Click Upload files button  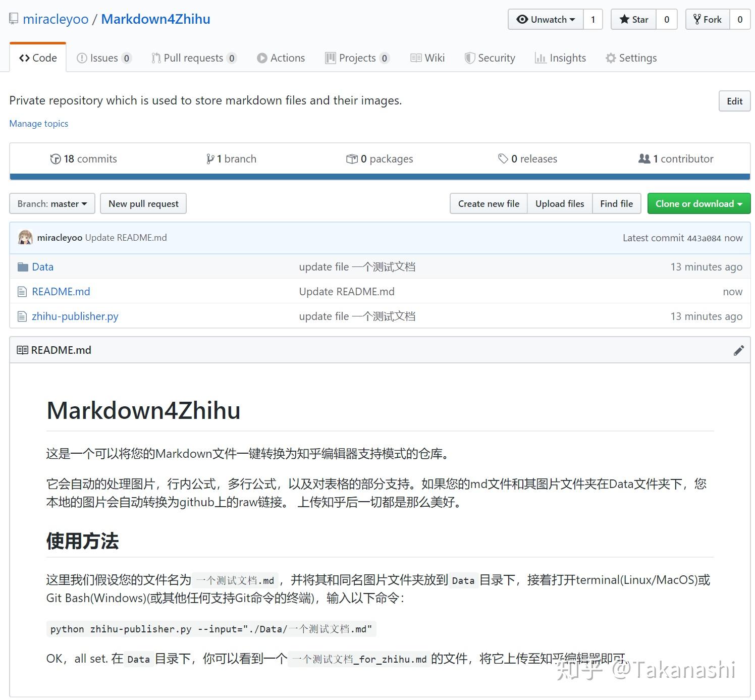click(x=560, y=203)
